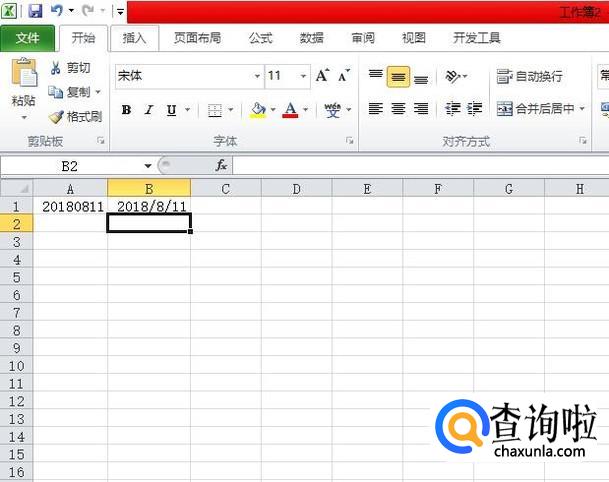Open the font color dropdown arrow
The height and width of the screenshot is (482, 609).
click(x=307, y=110)
